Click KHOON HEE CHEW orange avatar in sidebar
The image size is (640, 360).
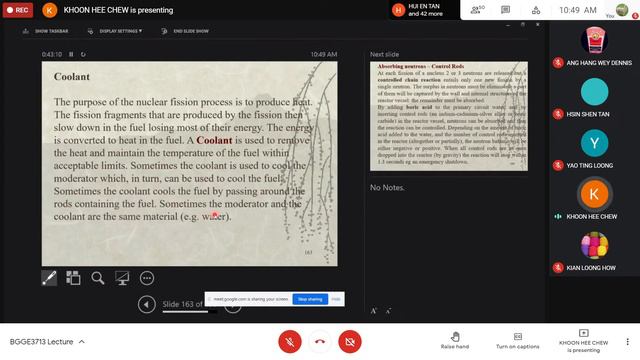[x=594, y=194]
